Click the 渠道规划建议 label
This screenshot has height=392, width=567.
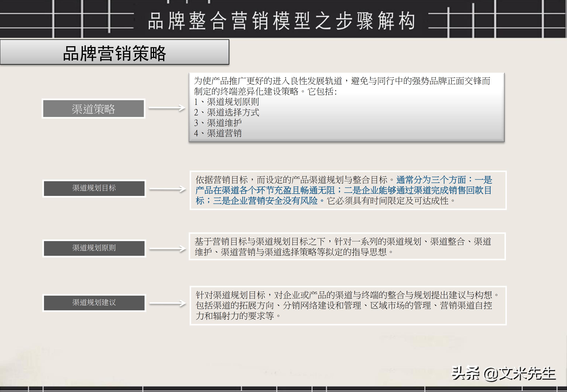(x=94, y=303)
